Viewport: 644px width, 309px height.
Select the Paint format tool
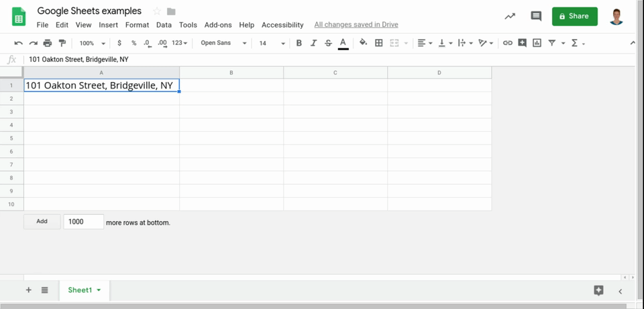click(x=62, y=43)
